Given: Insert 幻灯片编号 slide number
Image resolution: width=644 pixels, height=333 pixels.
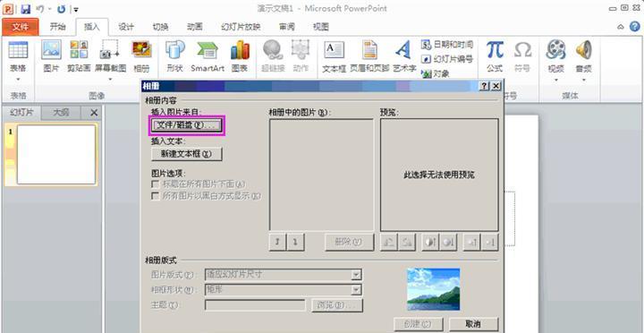Looking at the screenshot, I should [447, 59].
